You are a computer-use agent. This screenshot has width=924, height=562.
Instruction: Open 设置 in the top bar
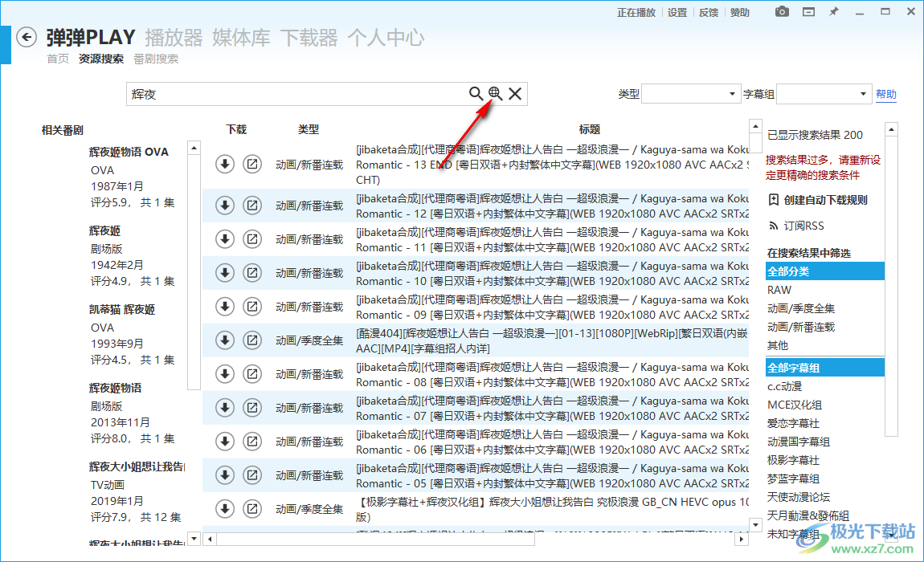click(x=677, y=12)
